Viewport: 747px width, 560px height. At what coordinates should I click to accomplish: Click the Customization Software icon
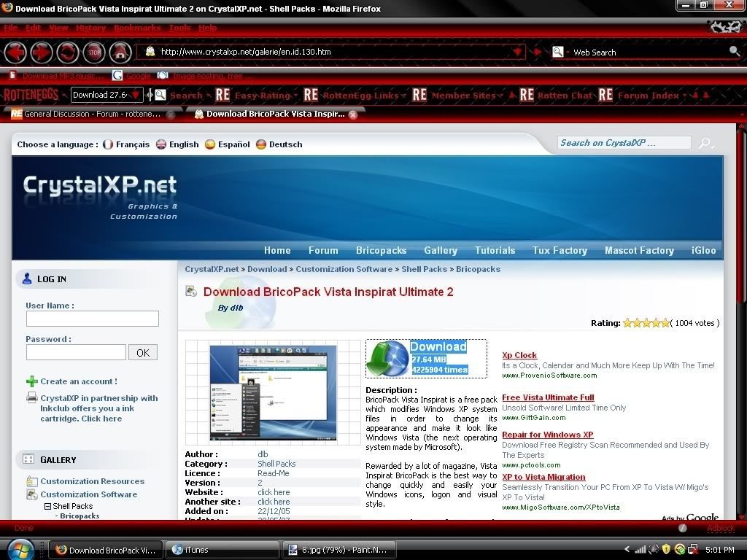point(32,494)
